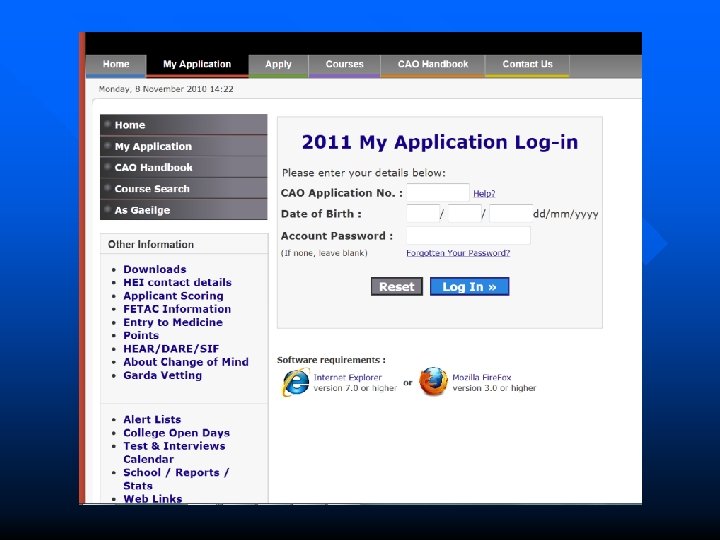The height and width of the screenshot is (540, 720).
Task: Select the My Application top tab
Action: point(197,65)
